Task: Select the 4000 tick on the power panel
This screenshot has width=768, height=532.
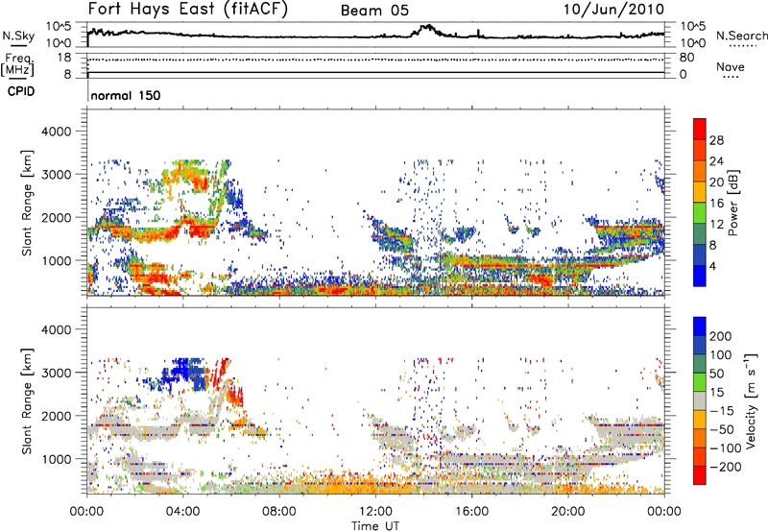Action: (56, 132)
